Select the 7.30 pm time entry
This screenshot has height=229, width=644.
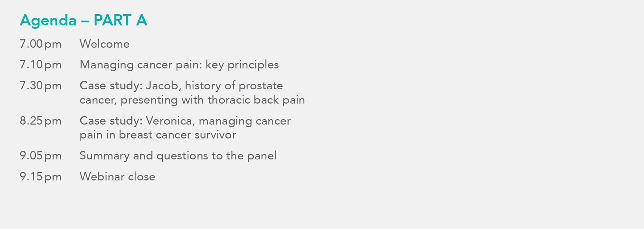[41, 86]
